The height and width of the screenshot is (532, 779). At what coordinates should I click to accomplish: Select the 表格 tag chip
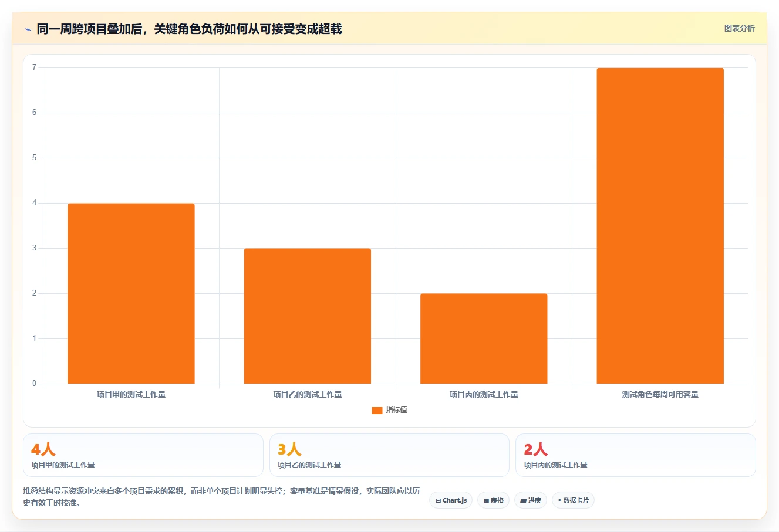pyautogui.click(x=493, y=500)
